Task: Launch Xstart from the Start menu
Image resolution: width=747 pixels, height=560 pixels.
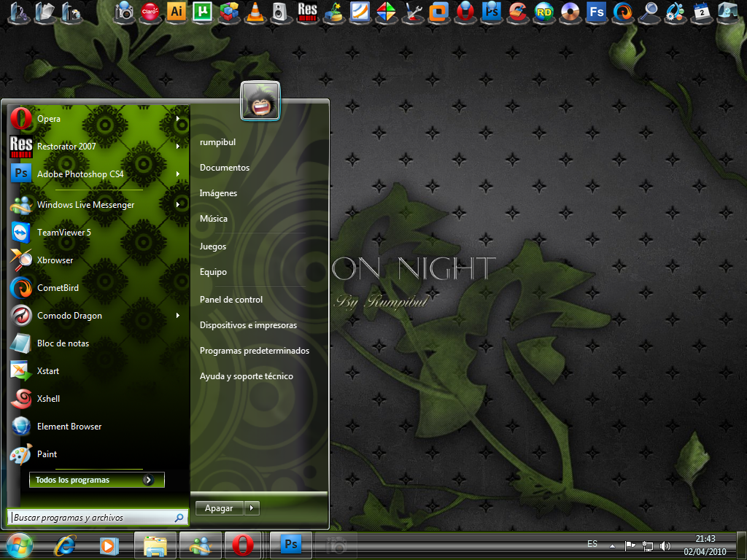Action: (98, 371)
